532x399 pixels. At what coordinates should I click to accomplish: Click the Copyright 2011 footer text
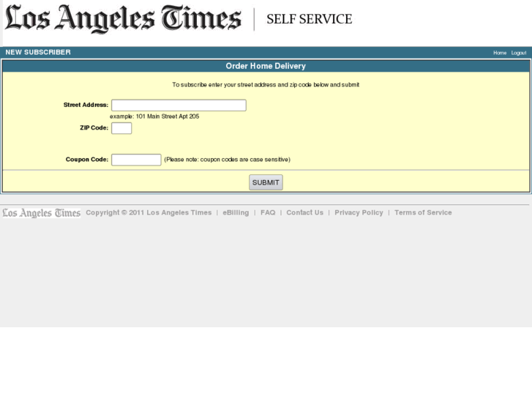pos(149,212)
